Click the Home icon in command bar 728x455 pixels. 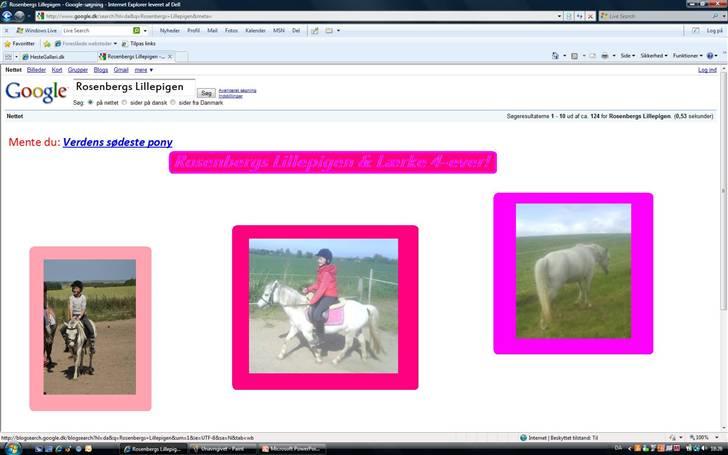(x=555, y=56)
